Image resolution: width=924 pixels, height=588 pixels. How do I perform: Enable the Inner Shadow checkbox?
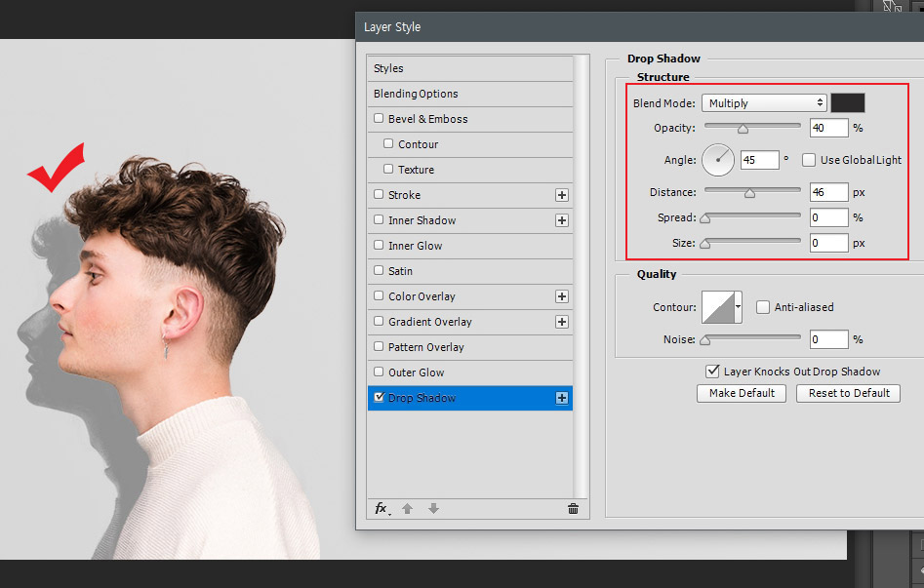point(379,219)
